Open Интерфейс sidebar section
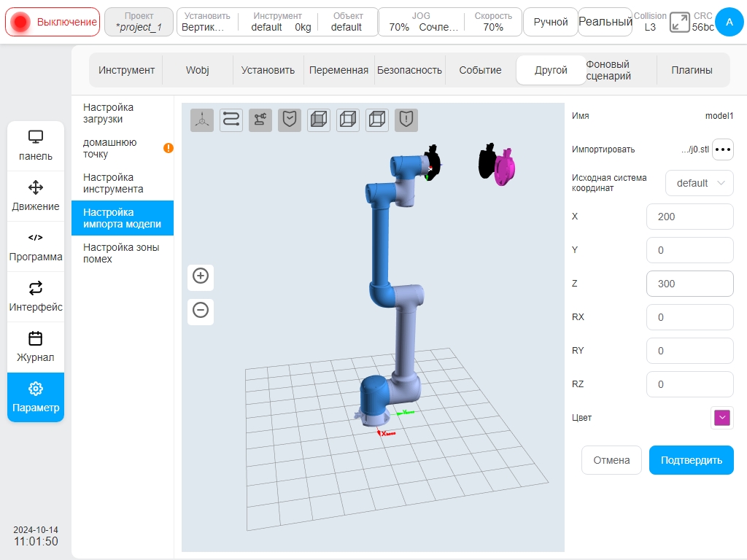The width and height of the screenshot is (747, 560). [36, 297]
